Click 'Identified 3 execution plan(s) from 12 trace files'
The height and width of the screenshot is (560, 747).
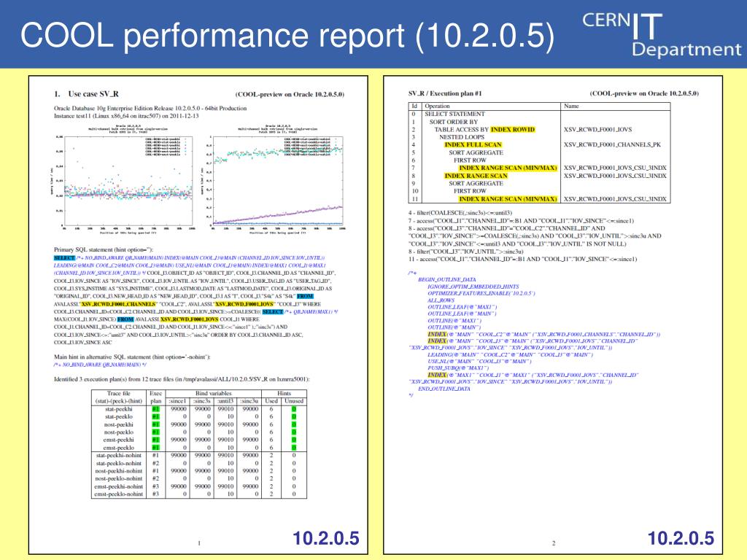[182, 379]
